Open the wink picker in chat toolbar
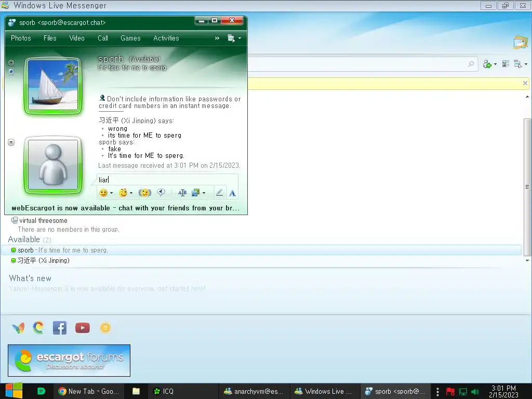The height and width of the screenshot is (399, 532). 123,193
